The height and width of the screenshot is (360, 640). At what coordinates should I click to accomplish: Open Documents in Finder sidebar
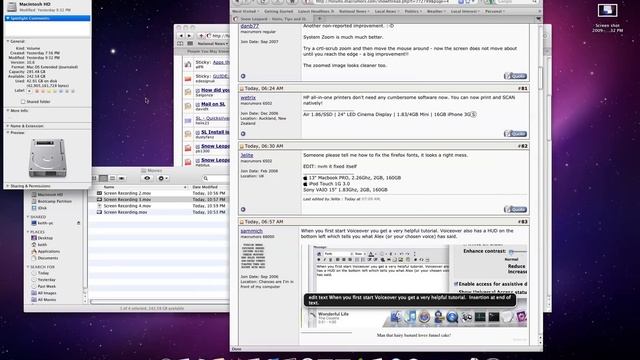44,258
